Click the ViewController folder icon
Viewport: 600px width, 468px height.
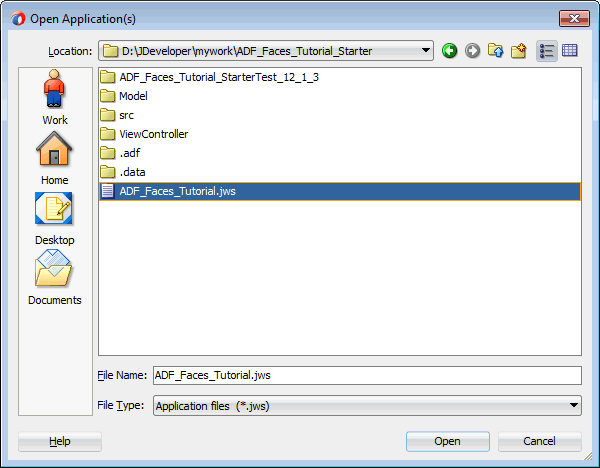(x=108, y=134)
